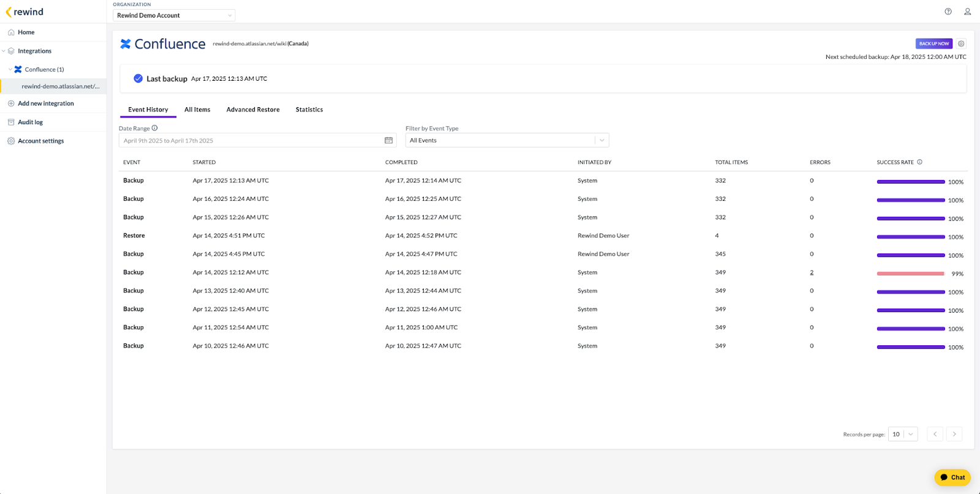Screen dimensions: 980x494
Task: Switch to the Event History tab
Action: click(148, 110)
